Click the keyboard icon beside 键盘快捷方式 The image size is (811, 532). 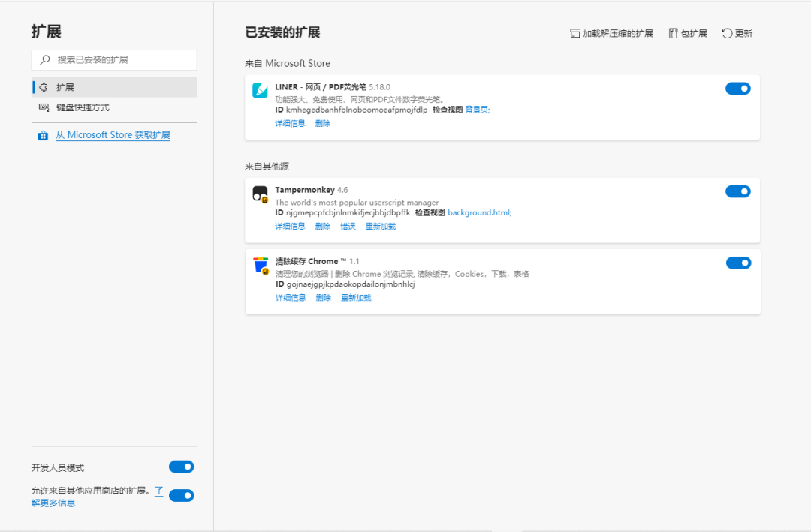(x=44, y=107)
